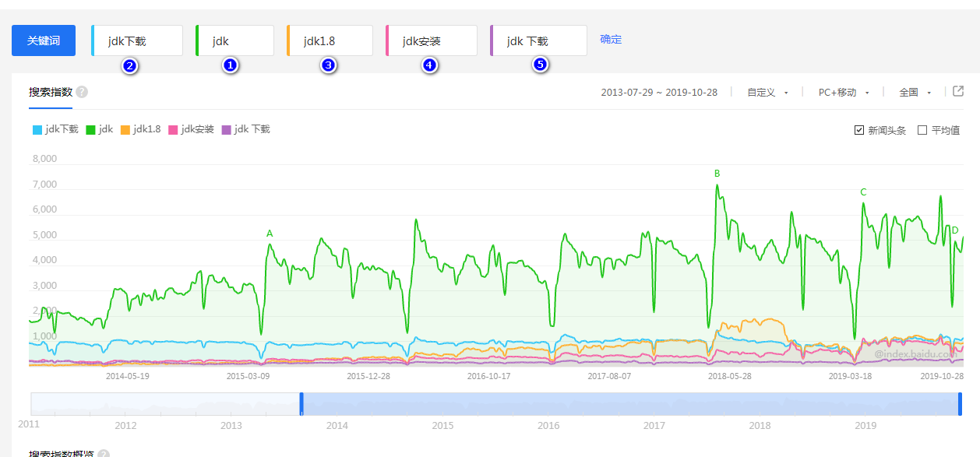Screen dimensions: 980x457
Task: Click the 关键词 label button
Action: tap(43, 40)
